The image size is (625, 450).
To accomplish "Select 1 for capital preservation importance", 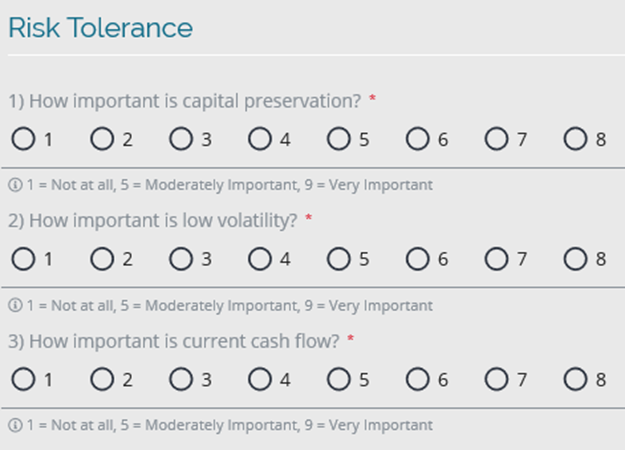I will pos(23,139).
